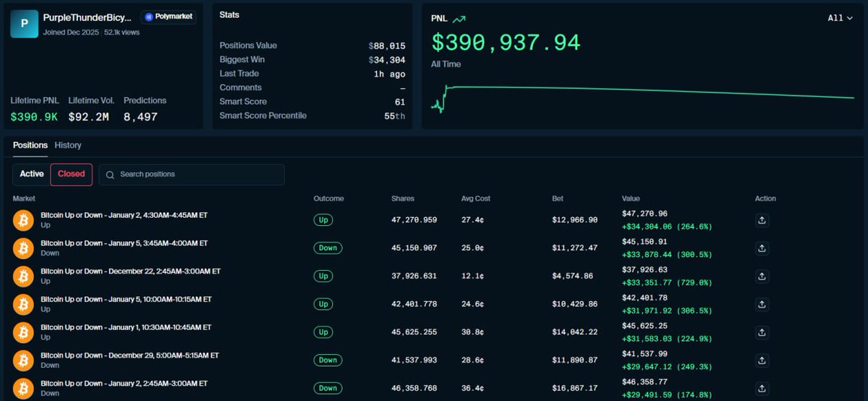Click the Value column header
Viewport: 868px width, 401px height.
631,198
